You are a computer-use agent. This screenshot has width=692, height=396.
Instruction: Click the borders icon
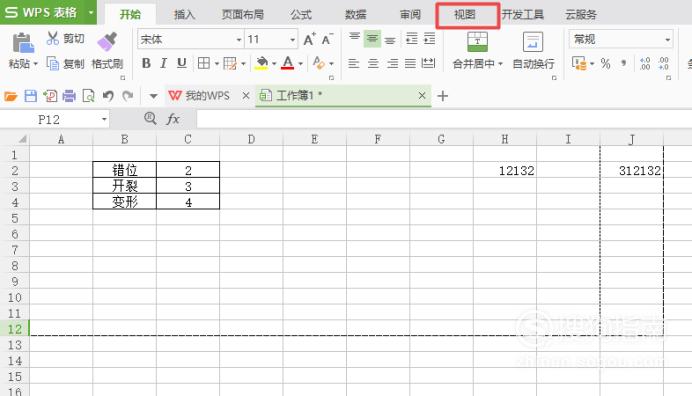click(203, 63)
